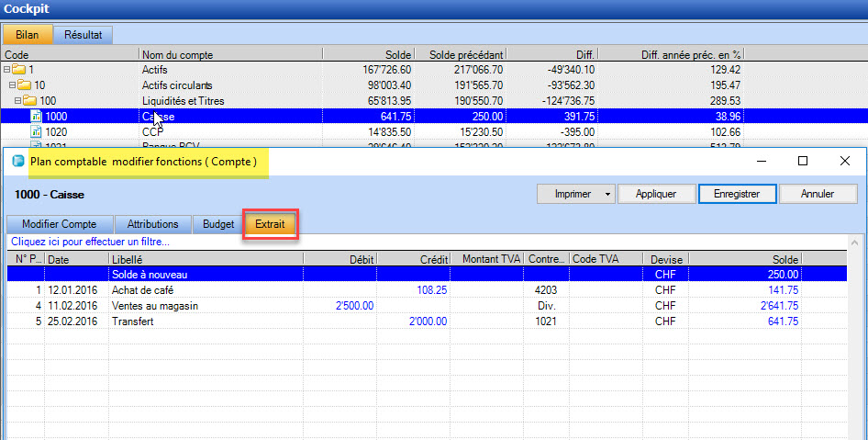Click the folder icon of group 10
868x440 pixels.
point(24,85)
